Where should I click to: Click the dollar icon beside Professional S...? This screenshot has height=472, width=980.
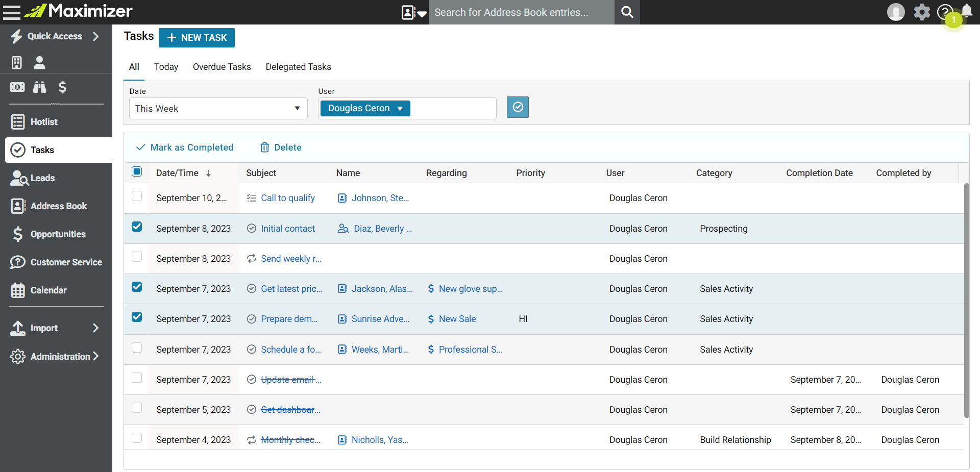431,349
